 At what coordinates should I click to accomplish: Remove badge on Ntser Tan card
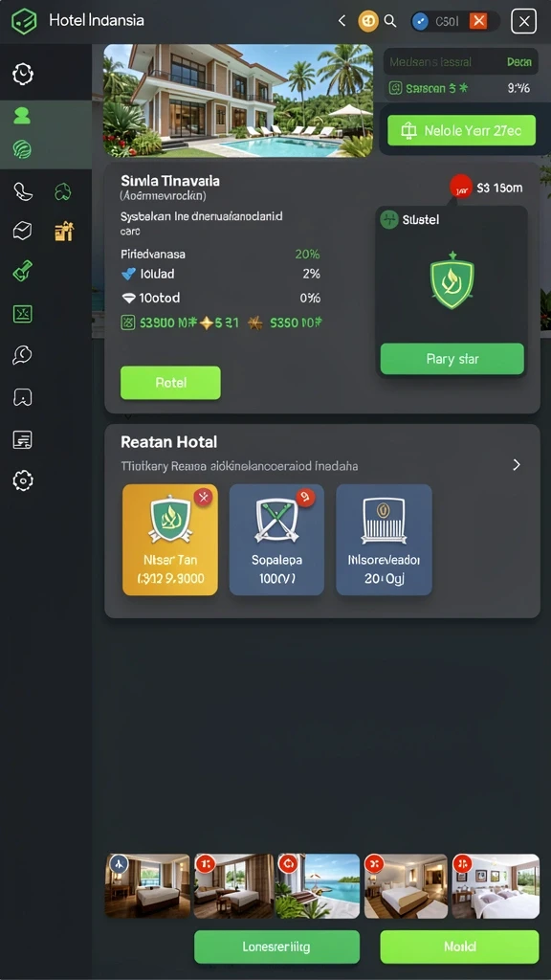pyautogui.click(x=203, y=497)
